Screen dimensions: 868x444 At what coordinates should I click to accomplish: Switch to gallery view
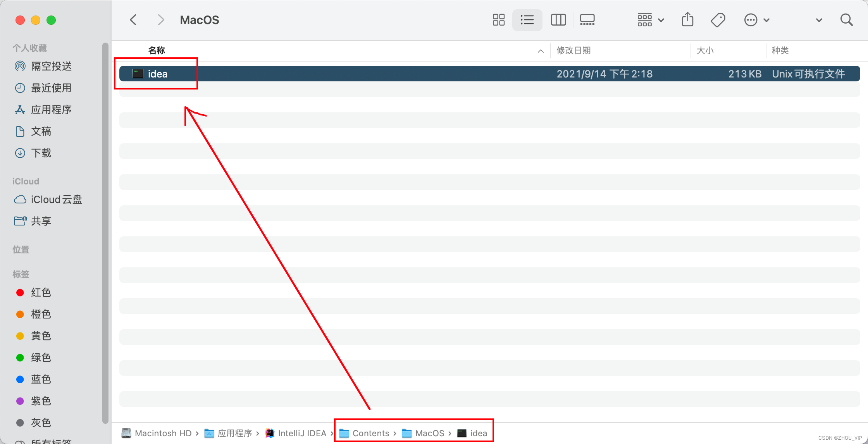point(587,20)
